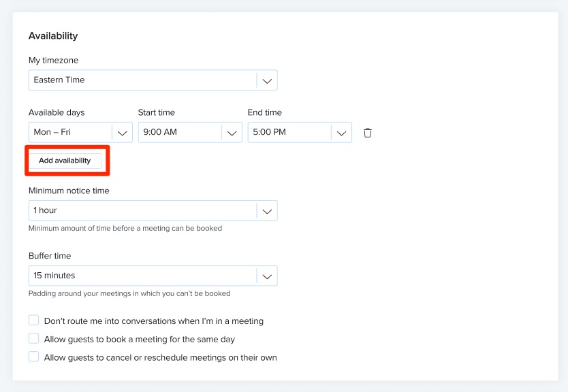Open the Start time dropdown
Screen dimensions: 568x392
190,132
